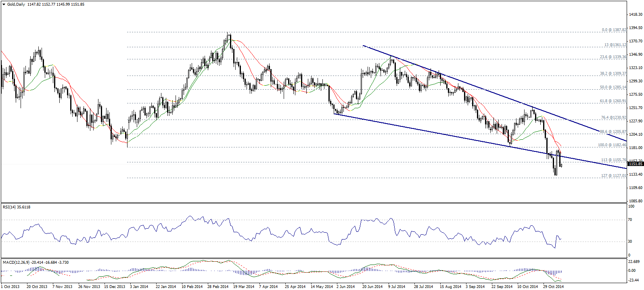Screen dimensions: 644x290
Task: Click the 20 Jun 2014 date label
Action: pos(372,287)
